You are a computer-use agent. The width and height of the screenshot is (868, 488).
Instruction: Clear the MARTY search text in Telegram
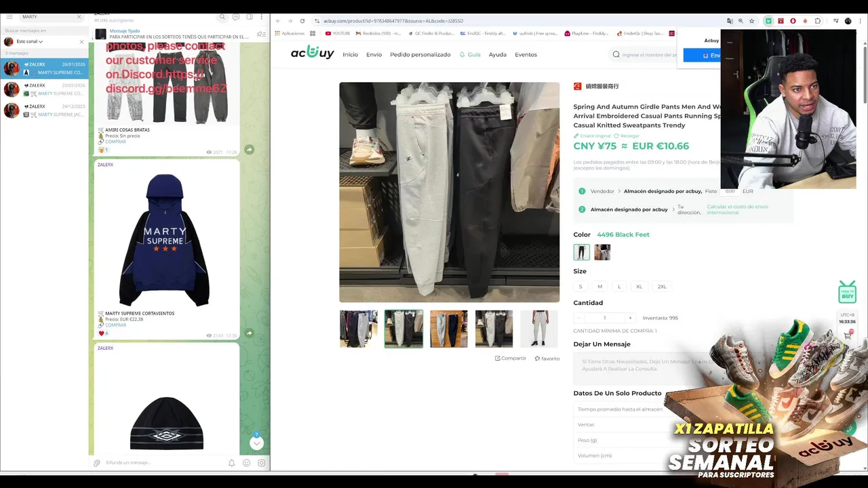[79, 16]
